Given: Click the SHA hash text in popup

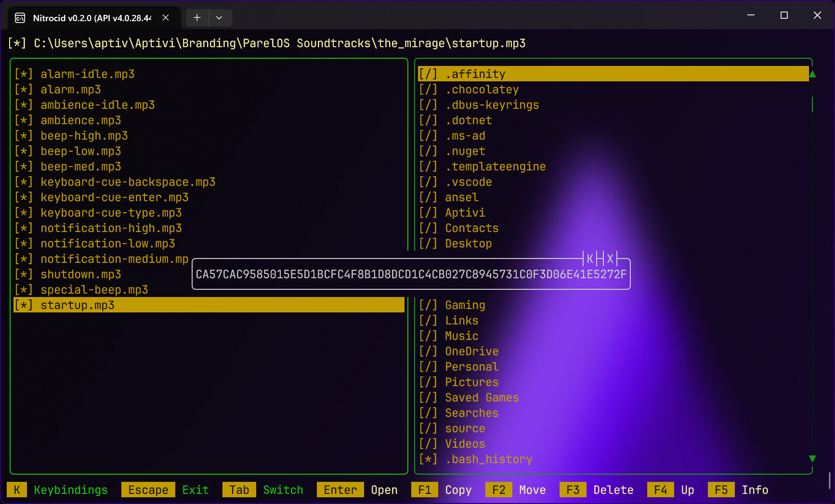Looking at the screenshot, I should [411, 274].
